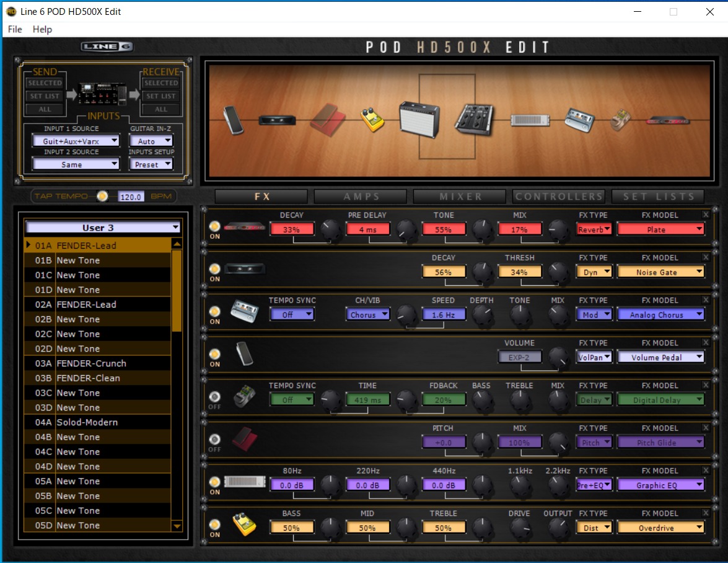Toggle the Volume Pedal ON switch
728x563 pixels.
(214, 354)
